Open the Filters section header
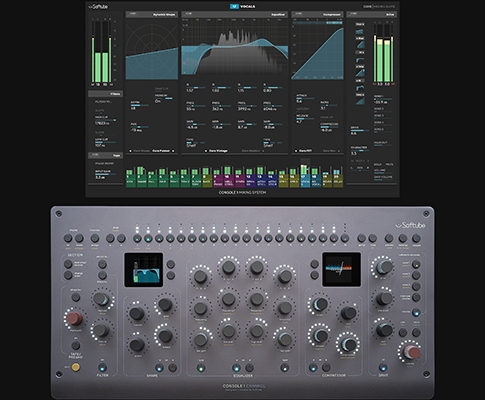The width and height of the screenshot is (485, 400). point(105,94)
